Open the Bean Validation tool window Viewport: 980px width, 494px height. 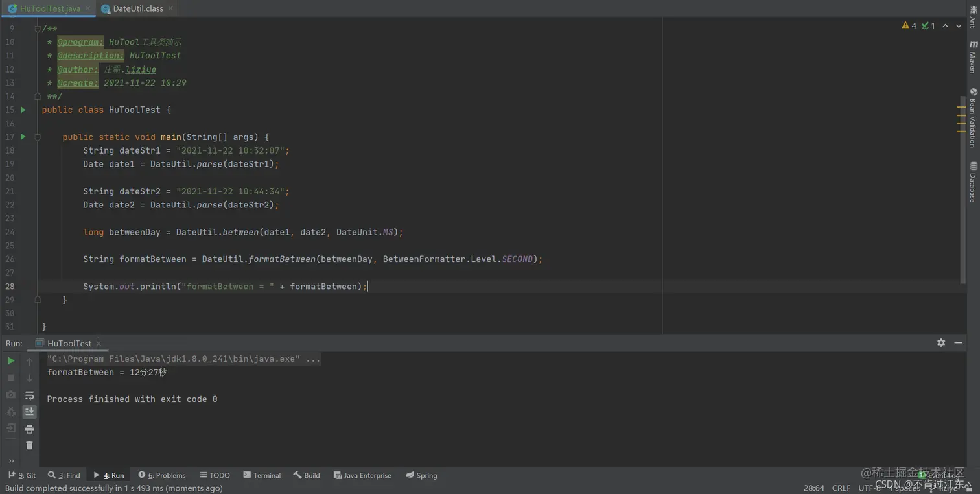point(973,117)
